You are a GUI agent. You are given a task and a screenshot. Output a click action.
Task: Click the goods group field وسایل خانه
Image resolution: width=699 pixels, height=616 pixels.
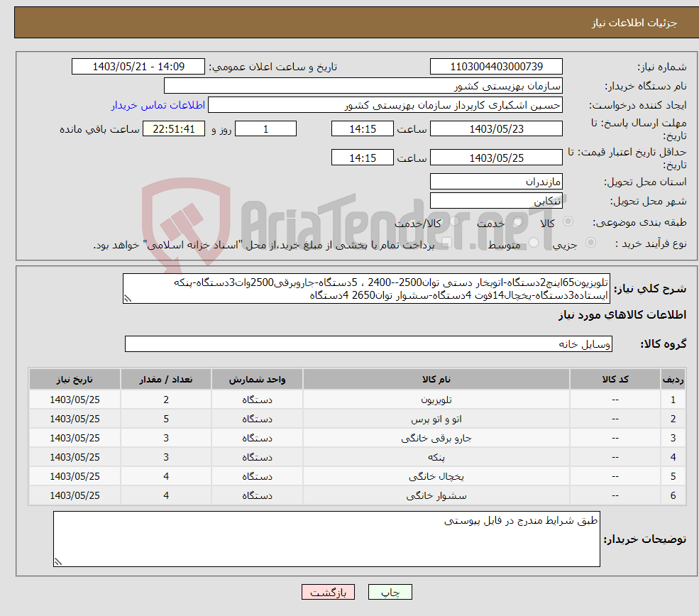tap(369, 344)
